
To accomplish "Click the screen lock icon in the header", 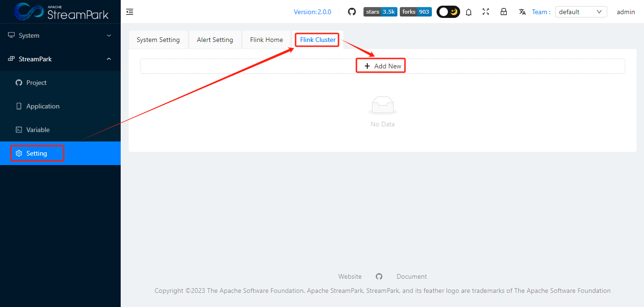I will tap(504, 12).
